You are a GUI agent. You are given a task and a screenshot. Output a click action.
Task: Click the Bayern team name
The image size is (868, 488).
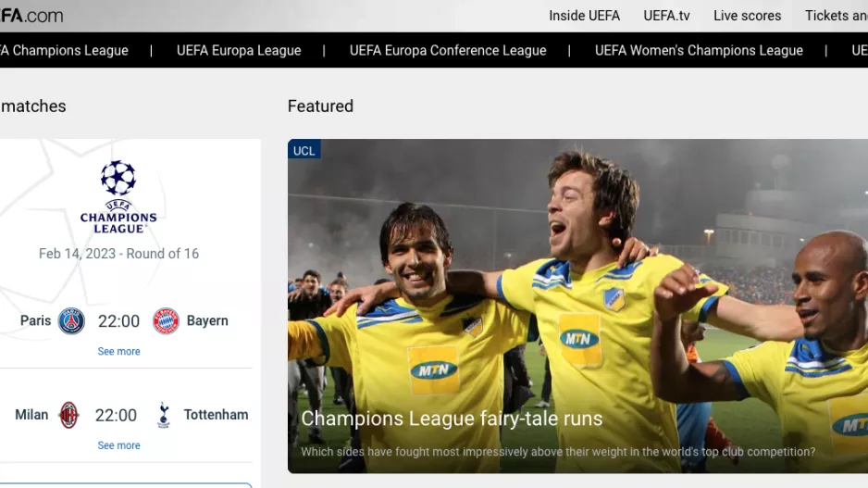[207, 320]
